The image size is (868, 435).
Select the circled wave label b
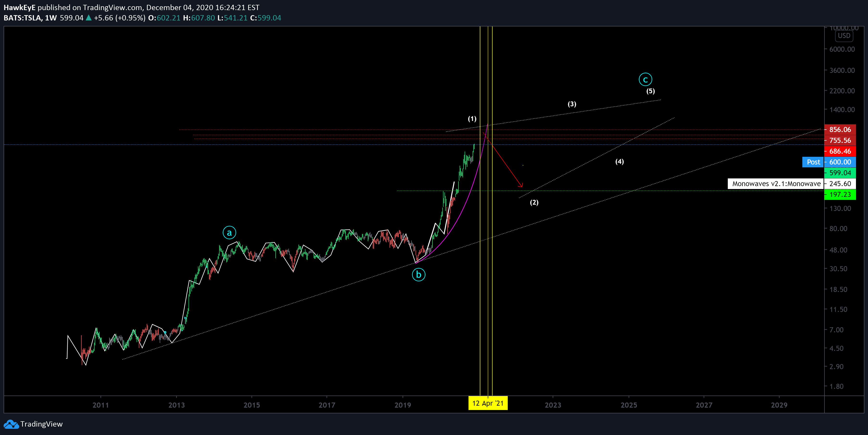click(x=418, y=275)
